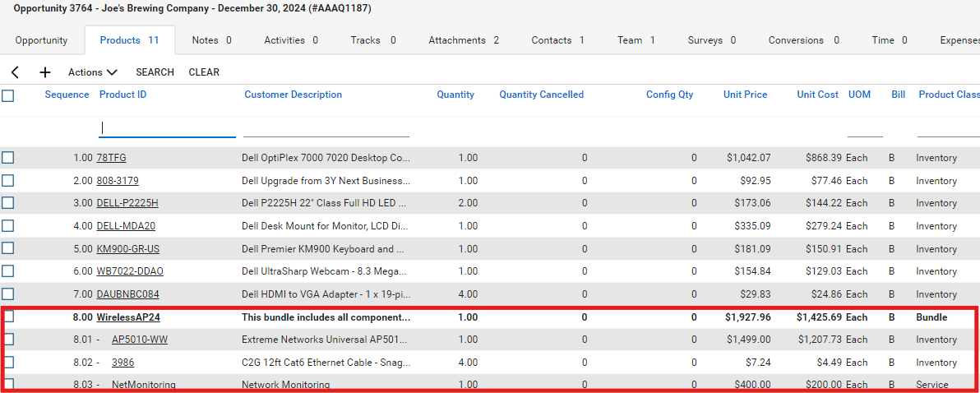980x393 pixels.
Task: Go to the Contacts tab
Action: pyautogui.click(x=557, y=40)
